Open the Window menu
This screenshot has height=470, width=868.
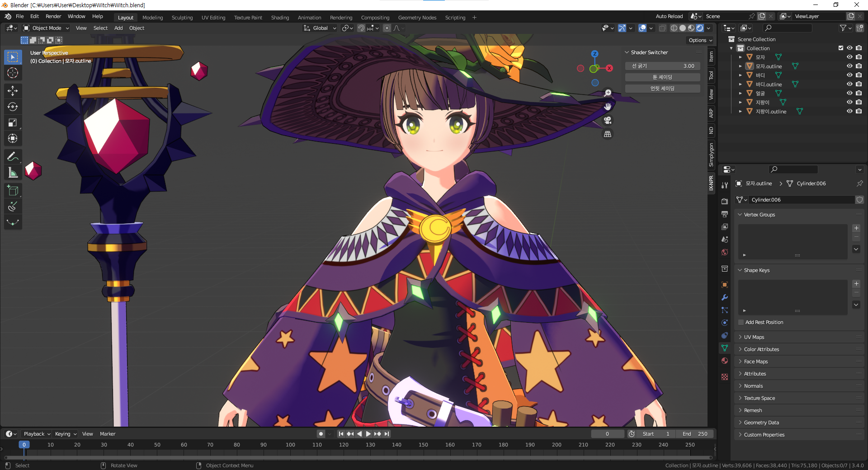point(76,16)
